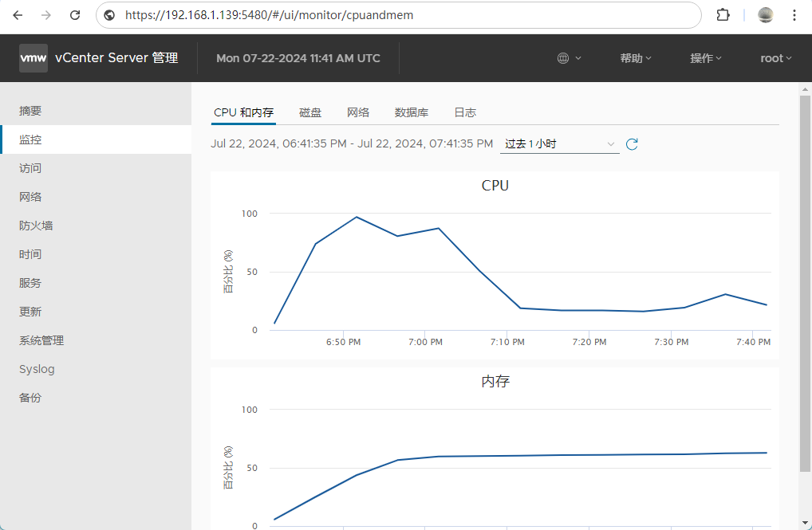The height and width of the screenshot is (530, 812).
Task: Click the server date and time text
Action: click(x=298, y=58)
